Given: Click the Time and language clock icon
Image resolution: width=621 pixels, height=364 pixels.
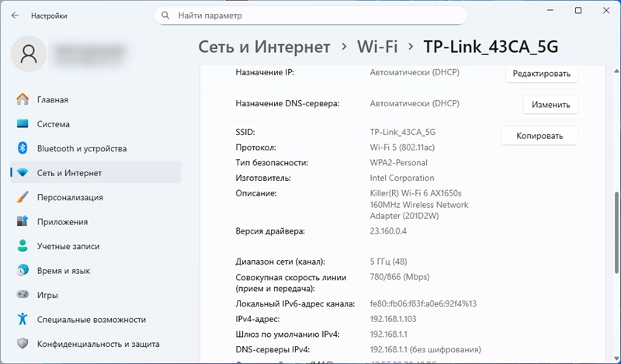Looking at the screenshot, I should point(23,271).
